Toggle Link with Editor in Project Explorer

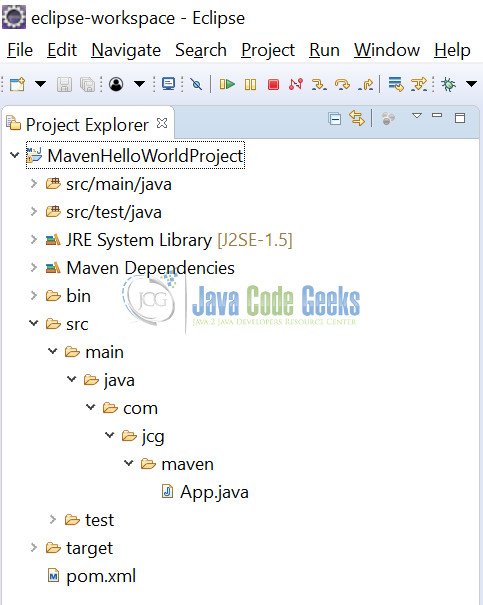coord(357,118)
